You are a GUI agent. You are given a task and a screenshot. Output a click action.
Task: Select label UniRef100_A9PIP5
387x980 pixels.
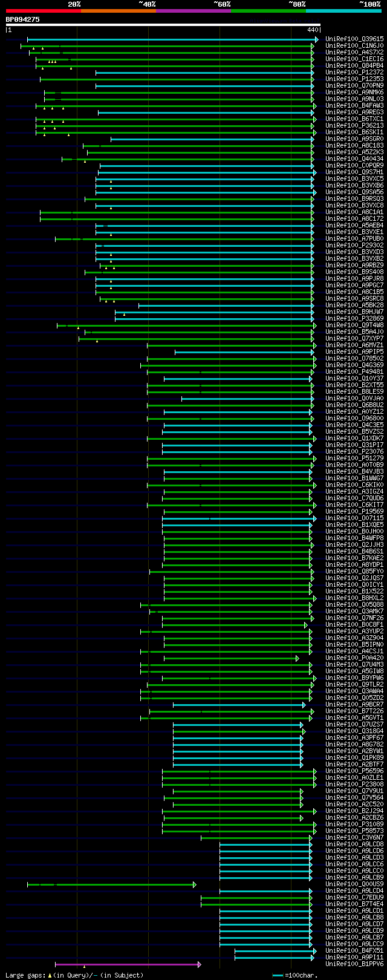point(354,351)
